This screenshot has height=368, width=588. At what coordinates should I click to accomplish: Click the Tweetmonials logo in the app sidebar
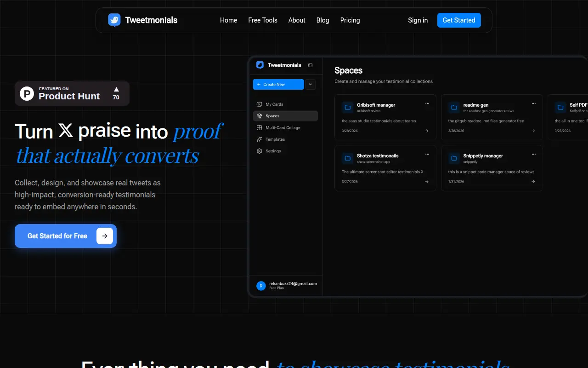click(260, 65)
